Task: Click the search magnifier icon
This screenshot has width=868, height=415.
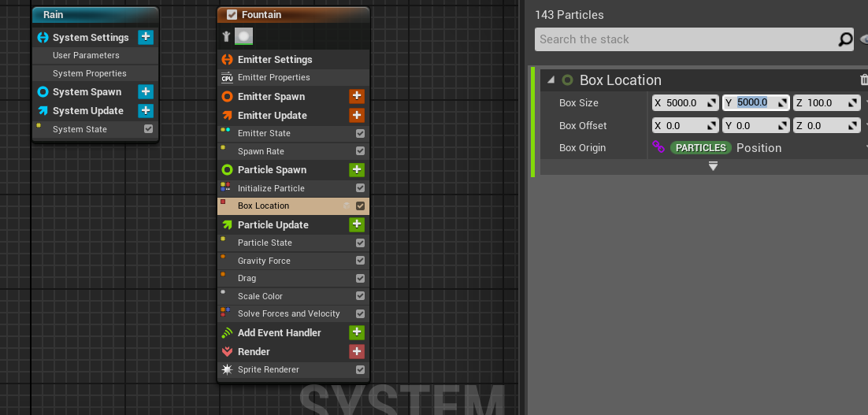Action: pyautogui.click(x=844, y=39)
